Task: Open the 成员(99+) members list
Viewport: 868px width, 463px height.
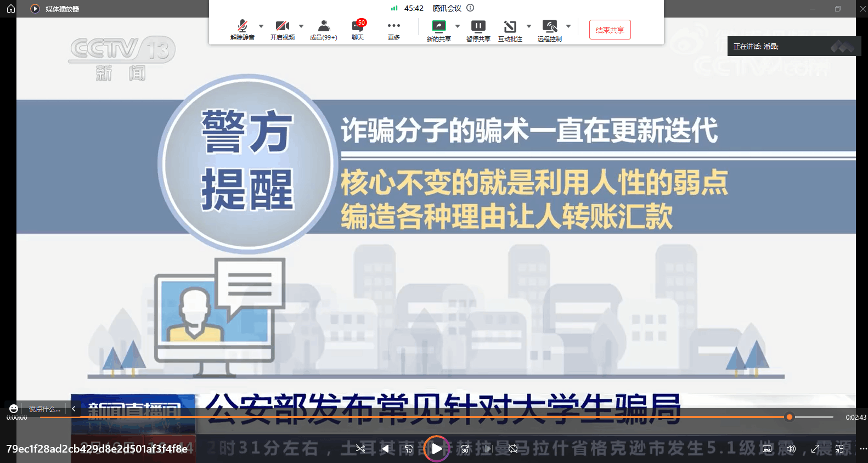Action: click(324, 30)
